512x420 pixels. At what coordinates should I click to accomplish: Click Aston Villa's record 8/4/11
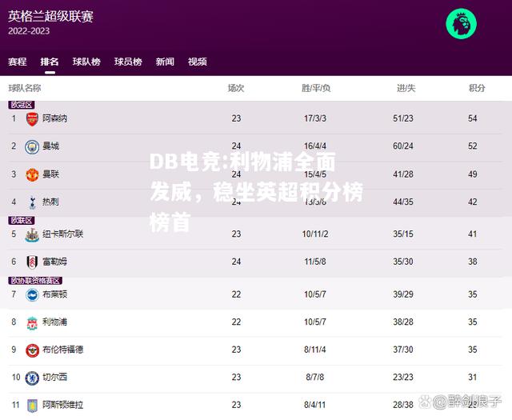(x=315, y=405)
